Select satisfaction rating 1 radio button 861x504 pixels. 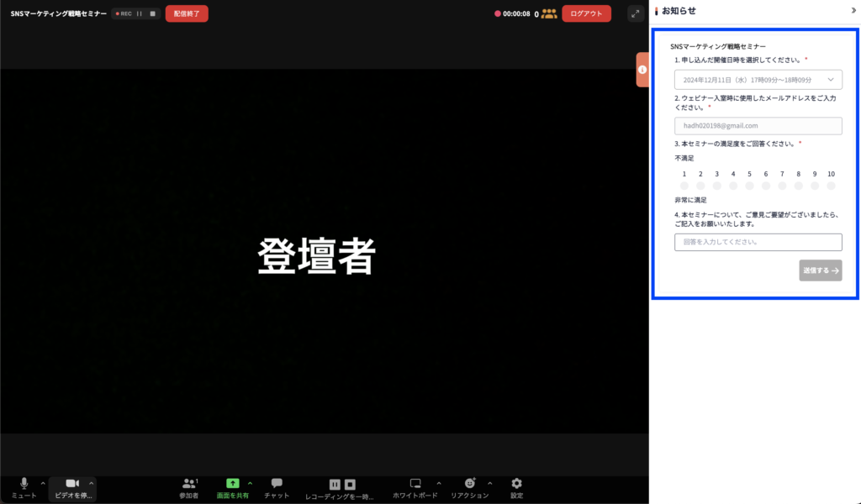click(x=684, y=186)
